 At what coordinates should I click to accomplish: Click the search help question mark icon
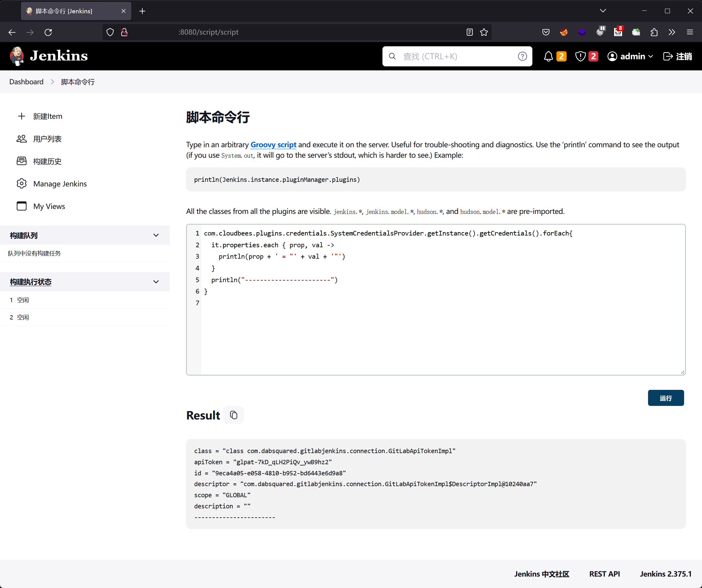522,56
